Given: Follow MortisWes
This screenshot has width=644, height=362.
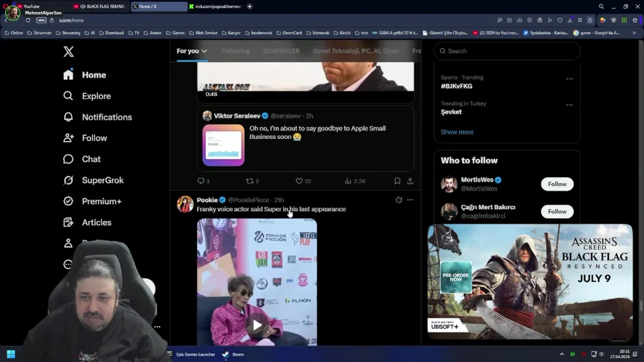Looking at the screenshot, I should pyautogui.click(x=557, y=184).
